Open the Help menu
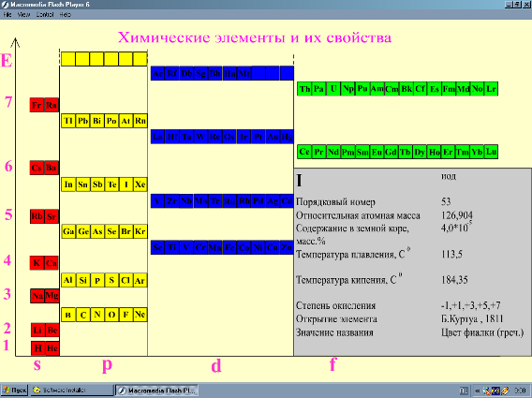 (x=66, y=15)
